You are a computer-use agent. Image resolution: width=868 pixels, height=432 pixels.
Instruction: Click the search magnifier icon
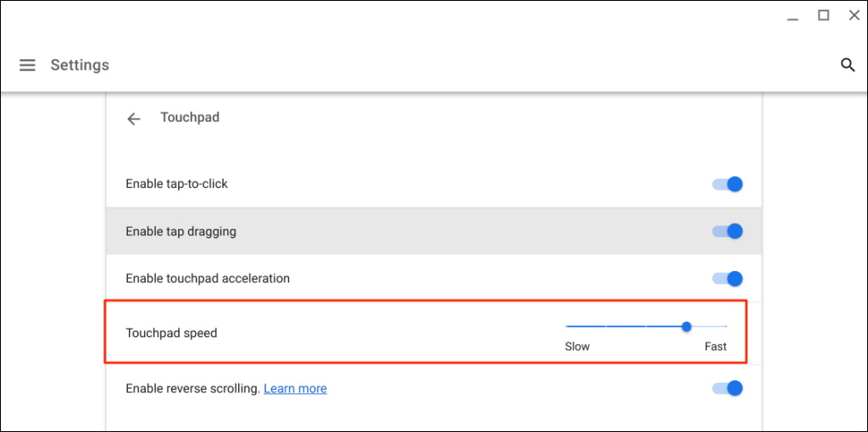[847, 65]
